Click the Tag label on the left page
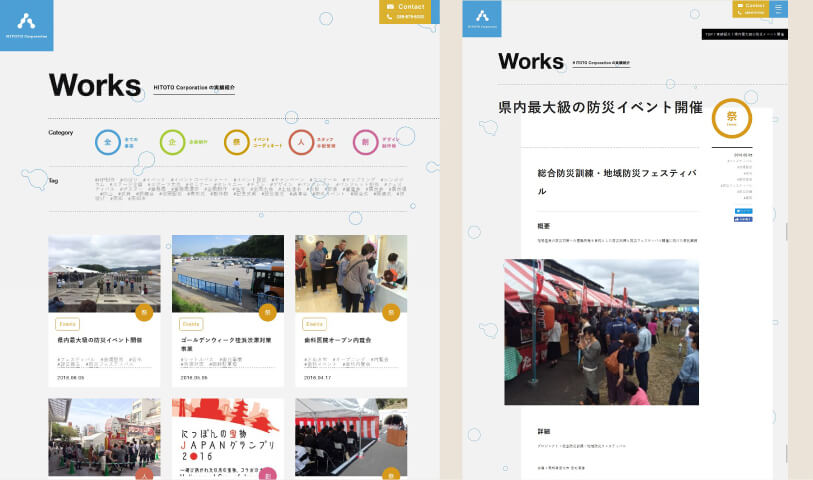 pyautogui.click(x=53, y=181)
